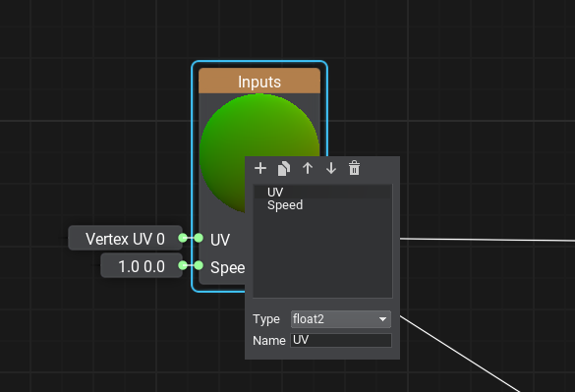Select the Speed entry in the inputs list
575x392 pixels.
322,205
